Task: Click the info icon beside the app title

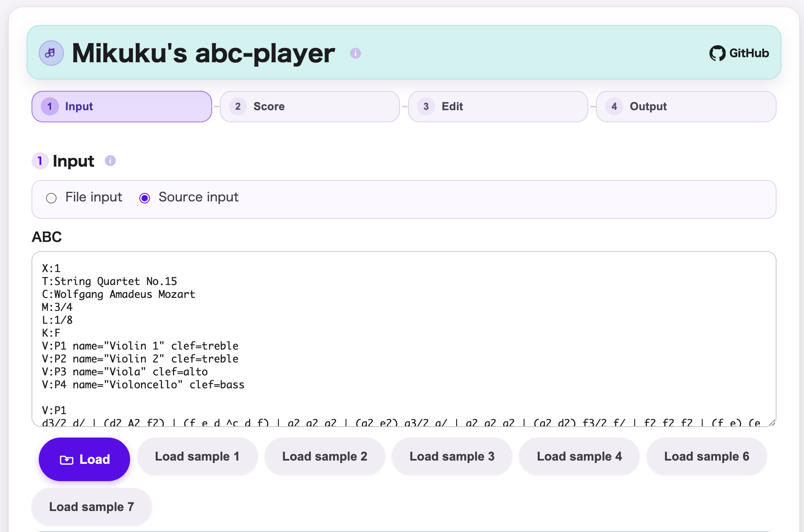Action: [x=355, y=53]
